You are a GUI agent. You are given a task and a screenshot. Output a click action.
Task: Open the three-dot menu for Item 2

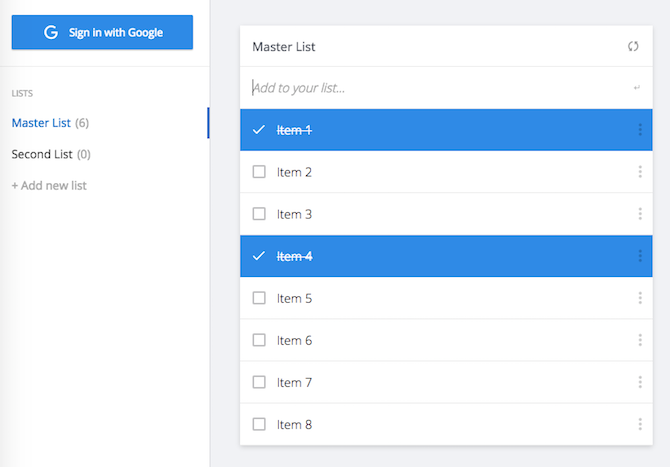(x=640, y=172)
